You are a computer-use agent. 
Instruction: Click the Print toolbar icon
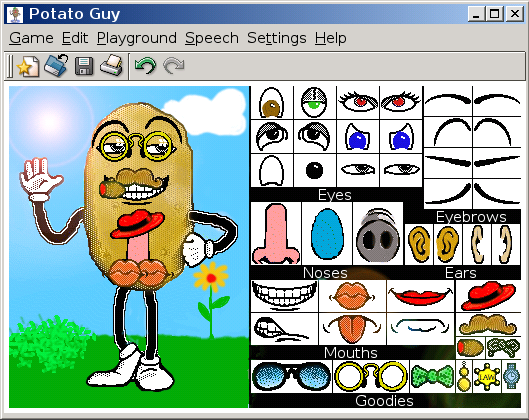pos(112,65)
